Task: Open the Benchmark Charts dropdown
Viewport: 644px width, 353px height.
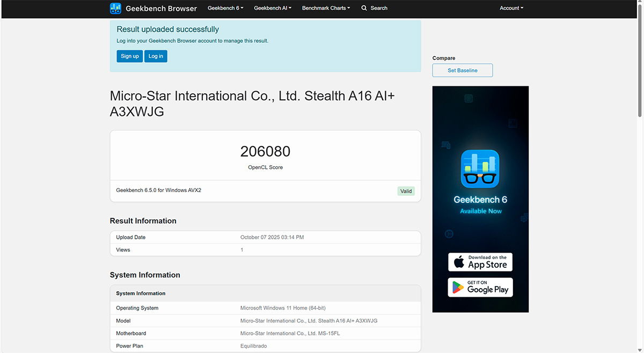Action: [x=326, y=8]
